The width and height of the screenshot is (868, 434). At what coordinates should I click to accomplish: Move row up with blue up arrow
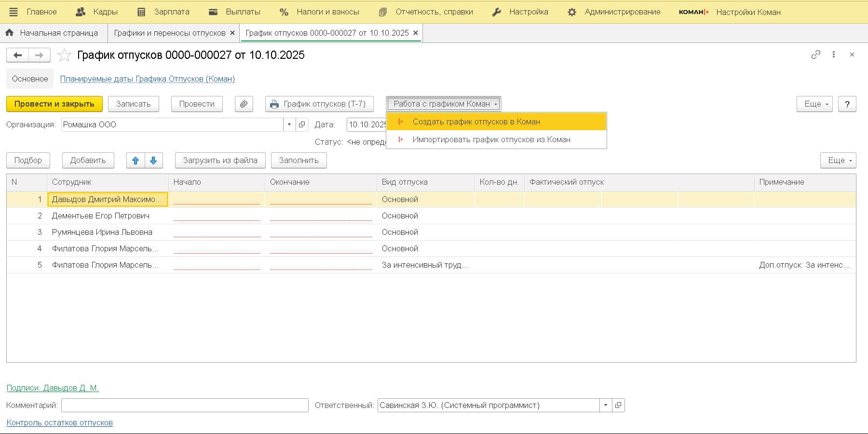pyautogui.click(x=136, y=161)
